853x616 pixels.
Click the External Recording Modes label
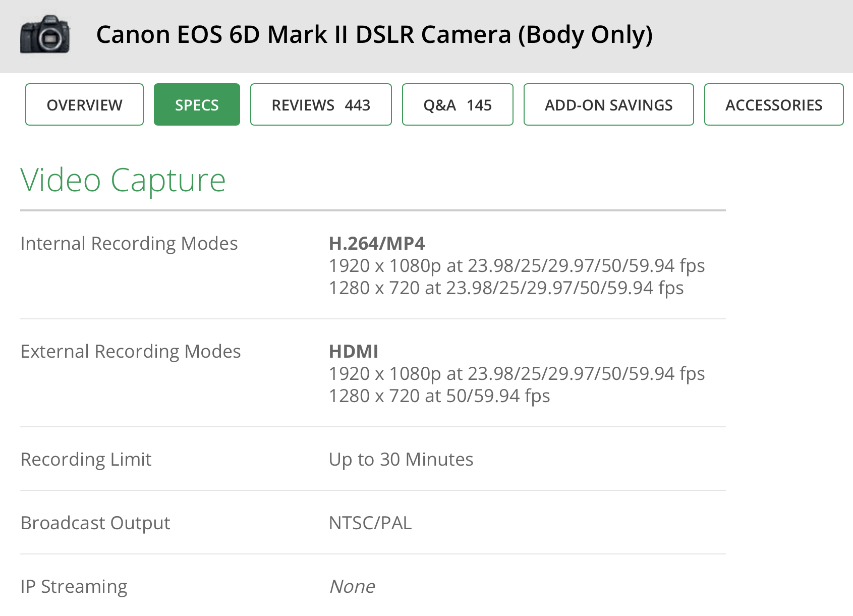pos(131,352)
